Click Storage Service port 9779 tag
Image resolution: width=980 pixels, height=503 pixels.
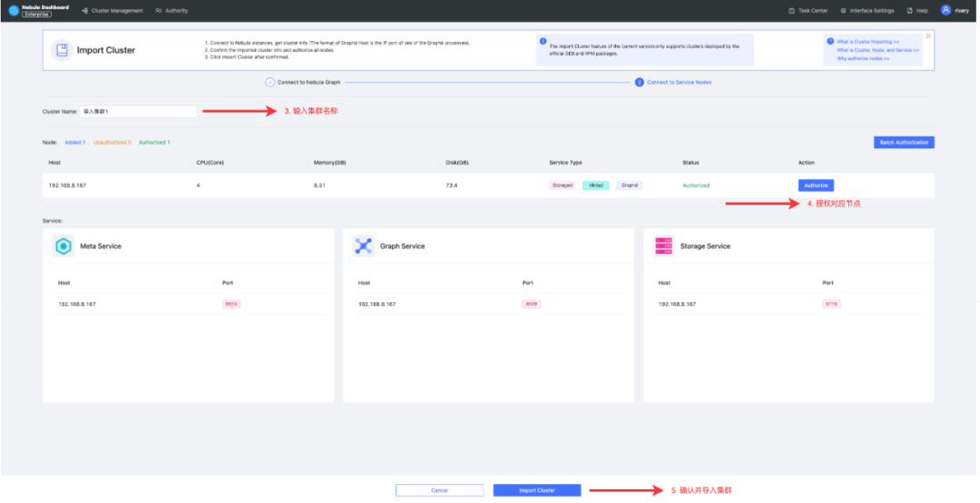tap(831, 304)
